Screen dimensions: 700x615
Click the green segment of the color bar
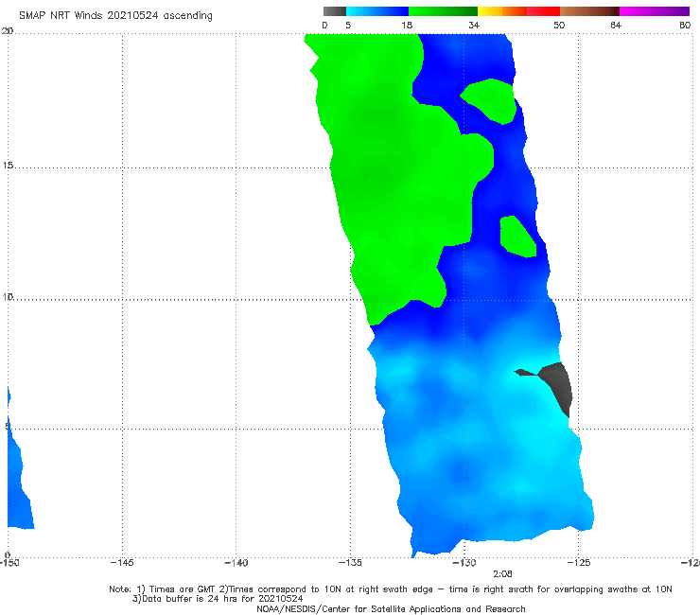pyautogui.click(x=443, y=11)
